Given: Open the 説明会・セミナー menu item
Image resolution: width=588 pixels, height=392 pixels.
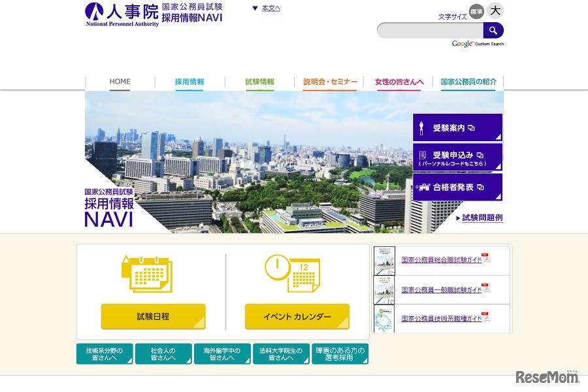Looking at the screenshot, I should click(x=330, y=81).
